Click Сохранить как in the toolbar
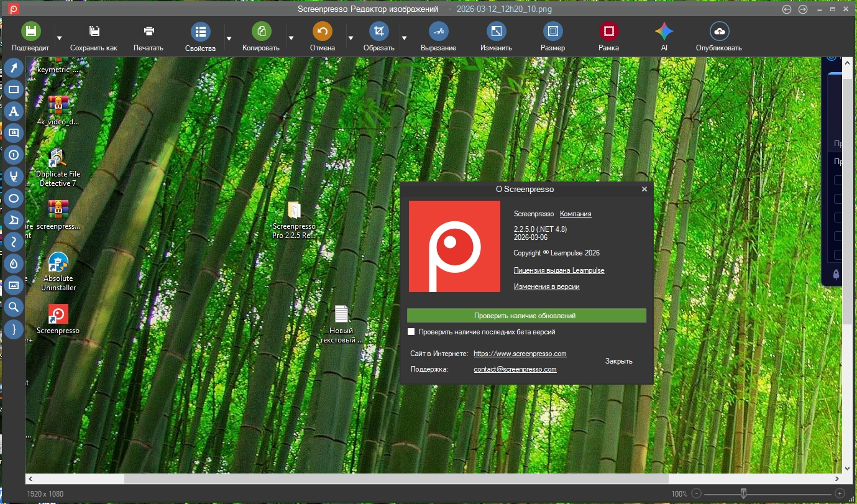 (94, 37)
